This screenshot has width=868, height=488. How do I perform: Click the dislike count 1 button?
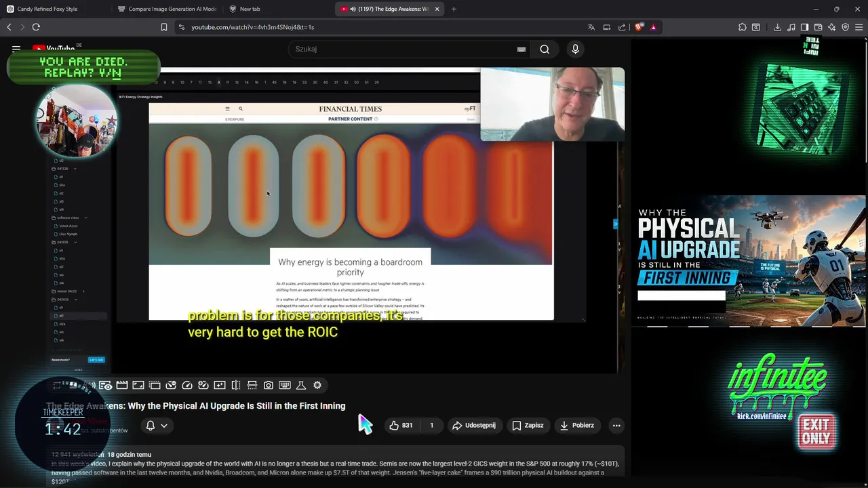pyautogui.click(x=431, y=426)
